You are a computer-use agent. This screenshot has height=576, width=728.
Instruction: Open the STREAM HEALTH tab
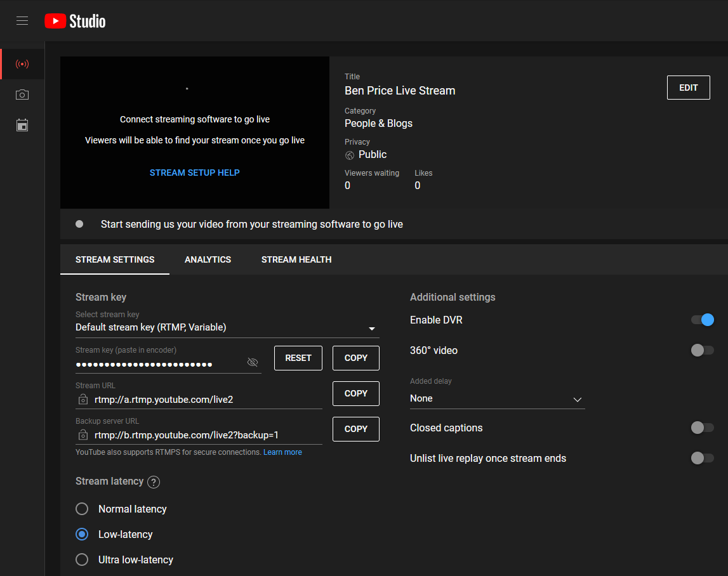tap(296, 259)
